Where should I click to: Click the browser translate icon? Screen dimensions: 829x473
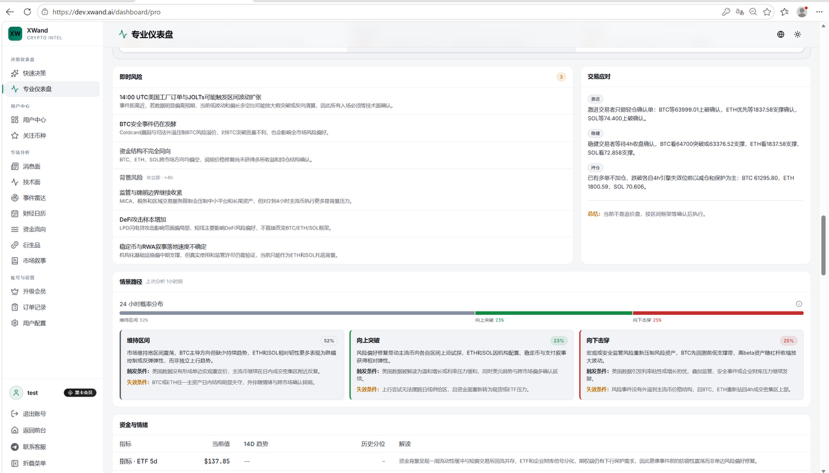click(740, 12)
